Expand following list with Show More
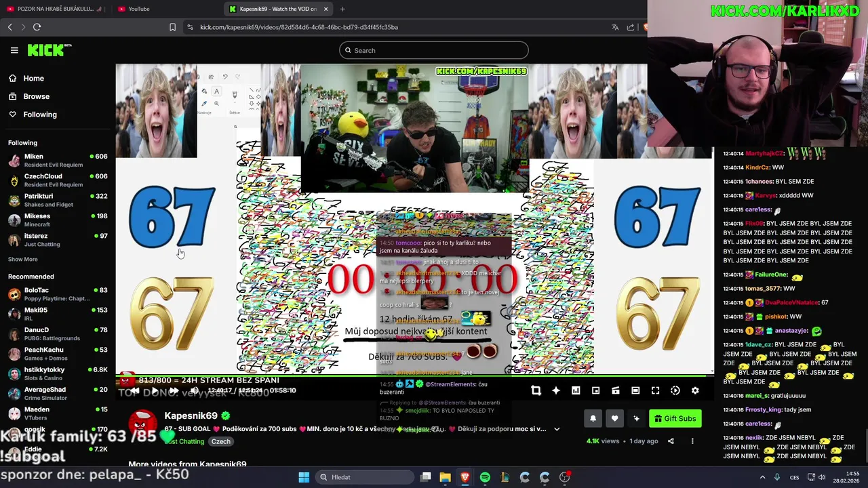The width and height of the screenshot is (868, 488). point(23,259)
